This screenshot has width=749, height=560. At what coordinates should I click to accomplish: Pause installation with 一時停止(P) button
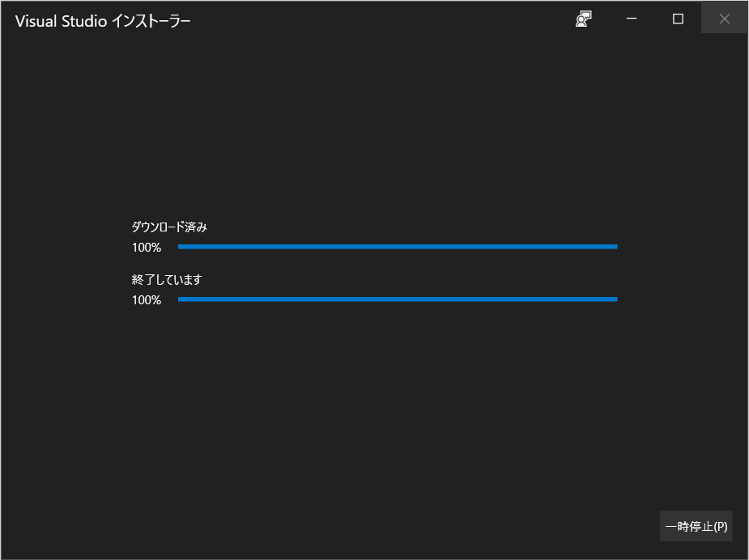coord(696,526)
